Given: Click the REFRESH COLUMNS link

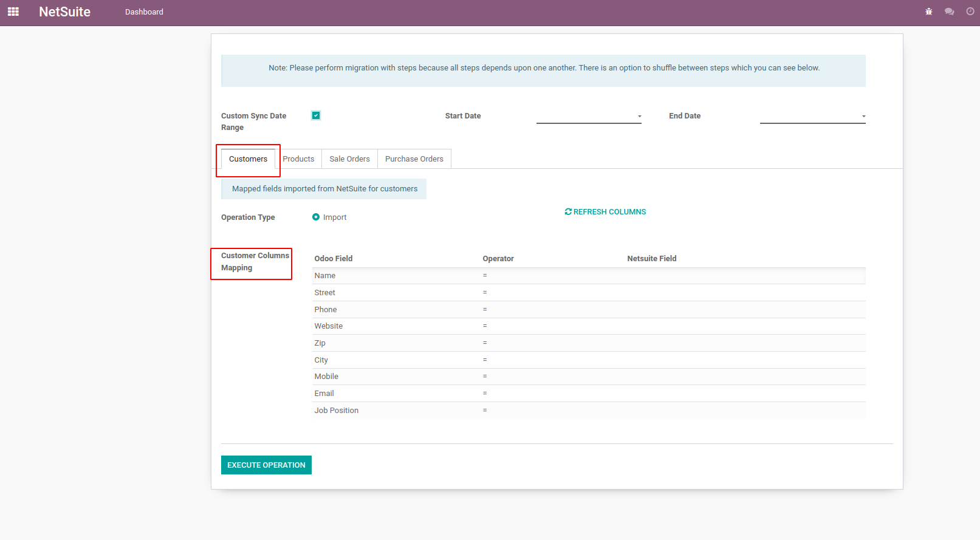Looking at the screenshot, I should [605, 212].
